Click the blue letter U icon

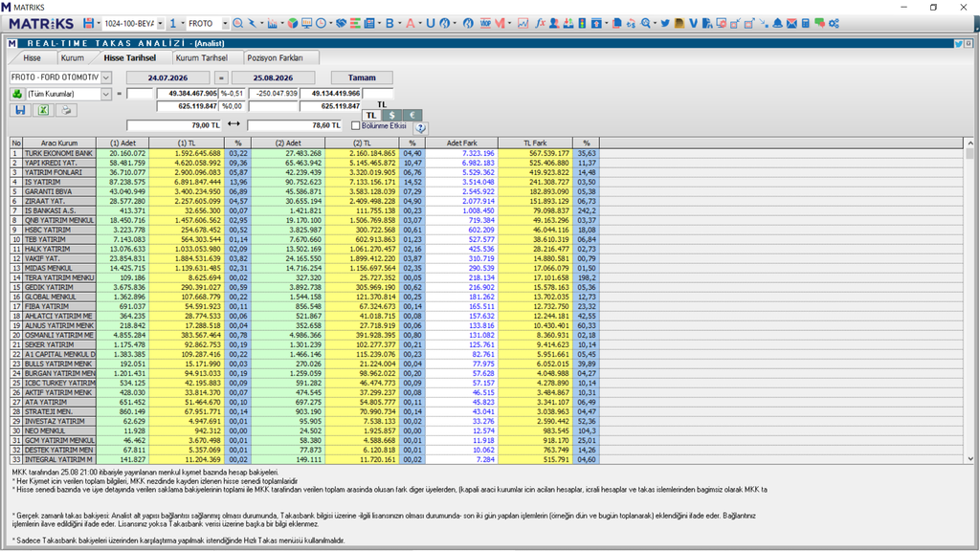(430, 23)
